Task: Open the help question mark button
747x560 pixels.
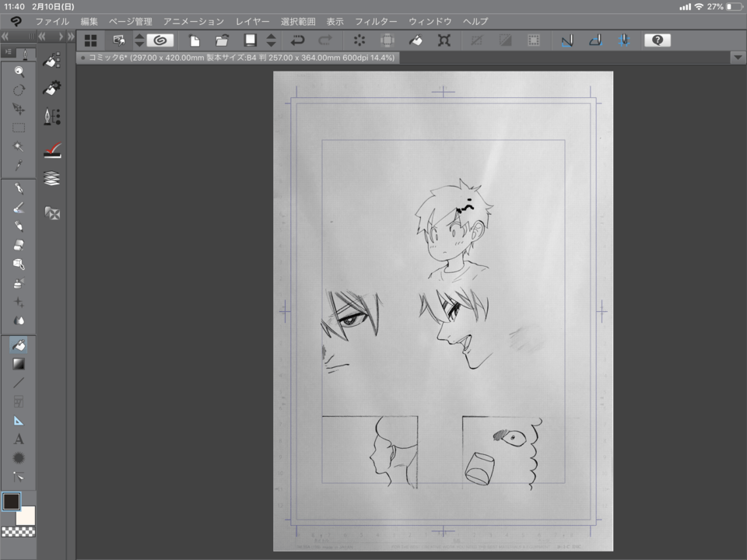Action: (x=658, y=40)
